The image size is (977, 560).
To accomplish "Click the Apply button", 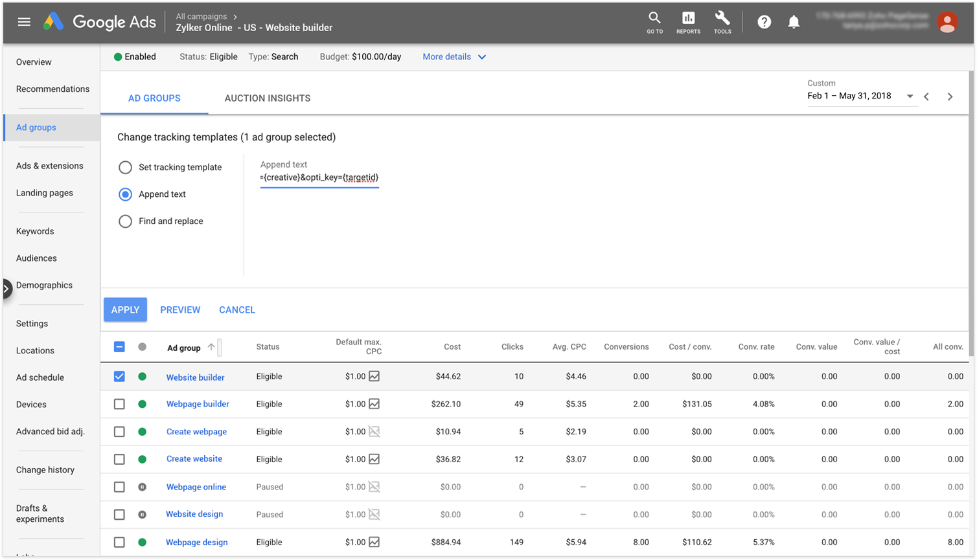I will 125,309.
